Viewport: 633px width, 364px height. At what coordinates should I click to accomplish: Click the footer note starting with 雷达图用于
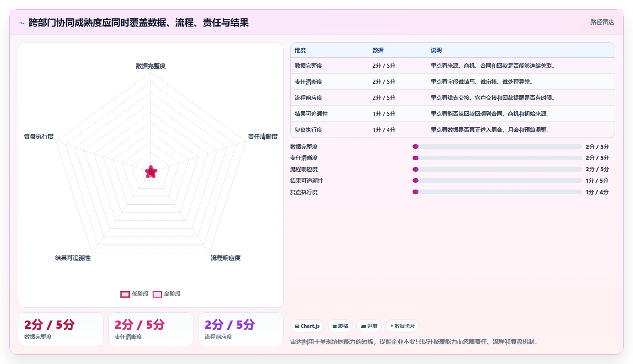coord(414,342)
